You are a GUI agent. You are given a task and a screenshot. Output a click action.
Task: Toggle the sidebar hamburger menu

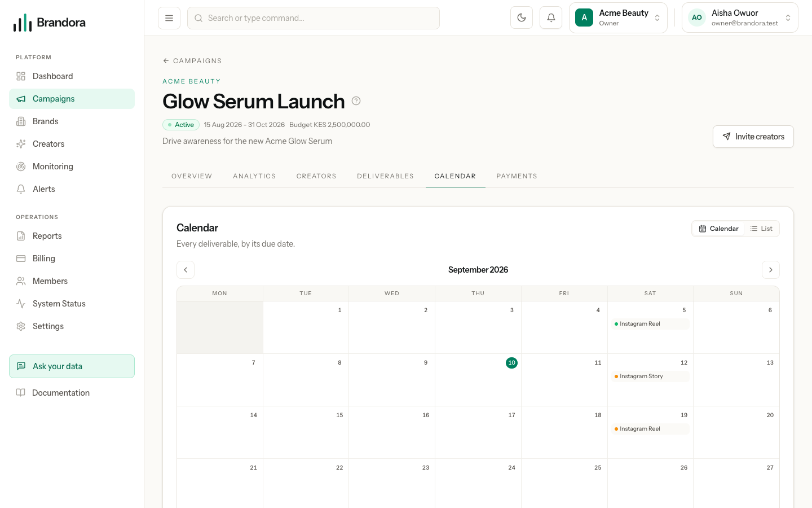point(169,18)
